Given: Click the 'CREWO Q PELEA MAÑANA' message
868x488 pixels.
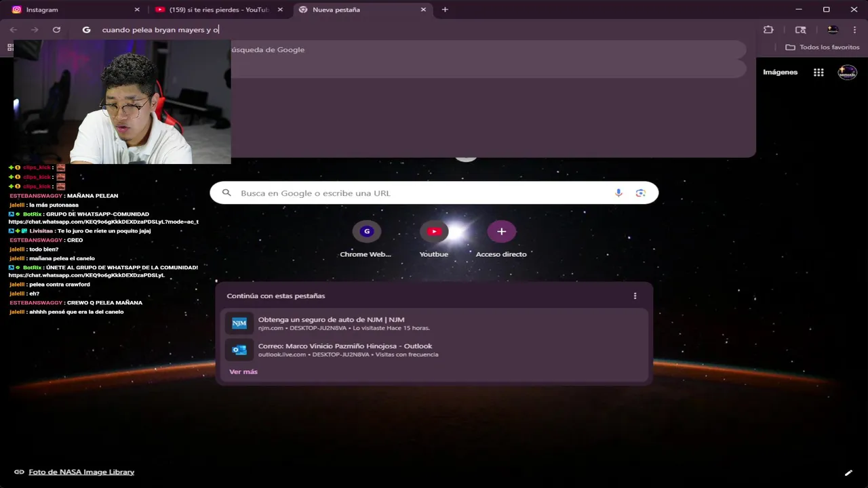Looking at the screenshot, I should coord(76,303).
